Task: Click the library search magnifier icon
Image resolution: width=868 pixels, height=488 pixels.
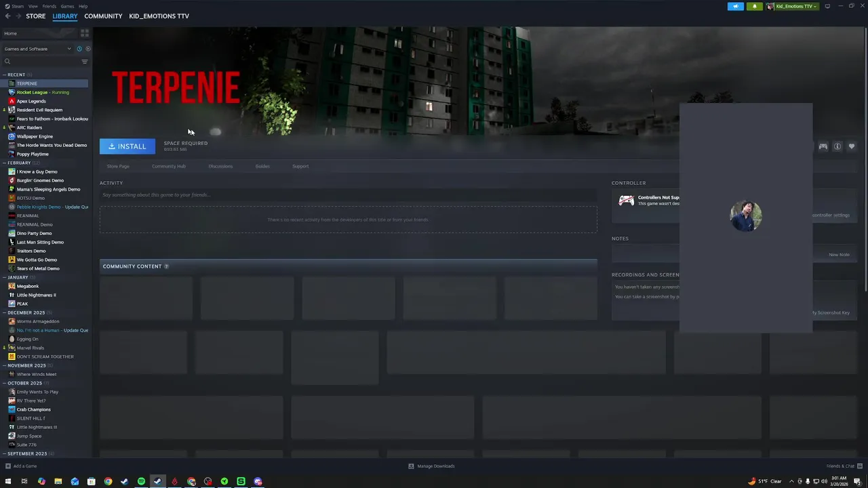Action: (x=7, y=62)
